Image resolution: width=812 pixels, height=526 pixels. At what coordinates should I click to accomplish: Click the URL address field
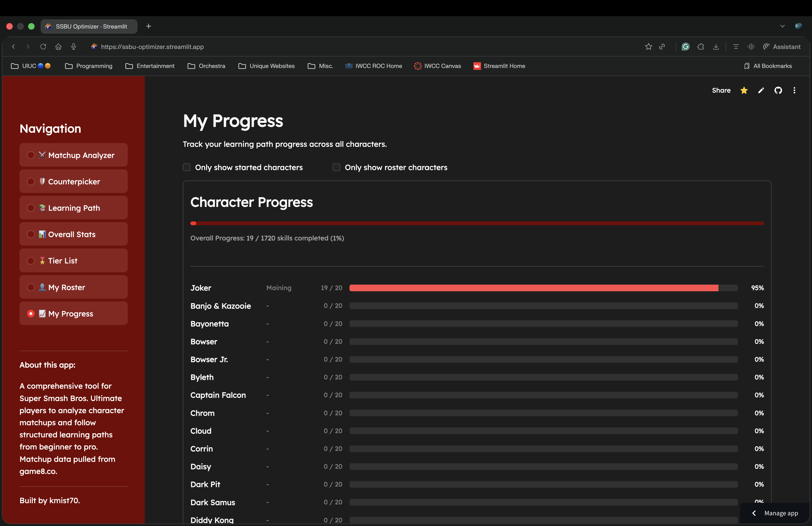coord(152,47)
